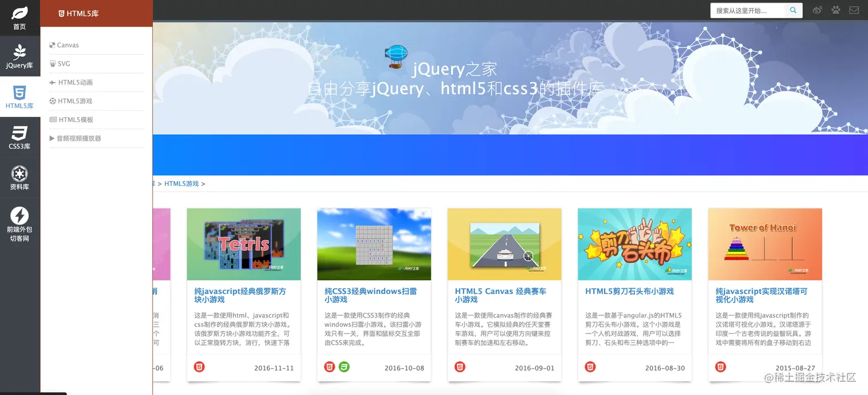
Task: Click the HTML5库 flyout header
Action: (x=96, y=13)
